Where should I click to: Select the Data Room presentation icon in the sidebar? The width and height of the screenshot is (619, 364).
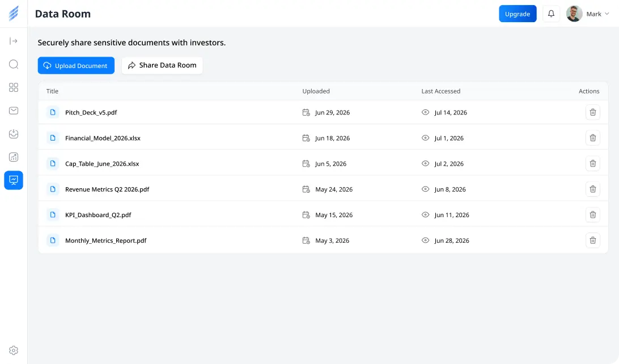click(x=14, y=180)
